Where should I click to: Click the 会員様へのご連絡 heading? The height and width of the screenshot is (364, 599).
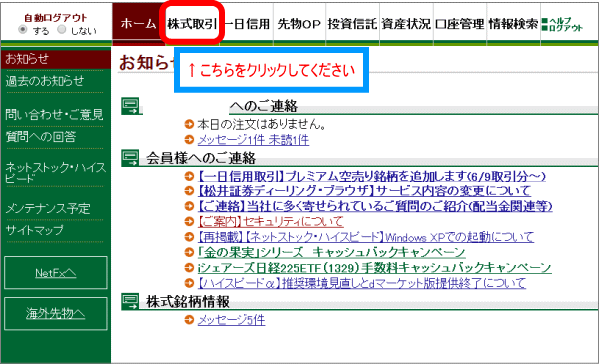(201, 158)
